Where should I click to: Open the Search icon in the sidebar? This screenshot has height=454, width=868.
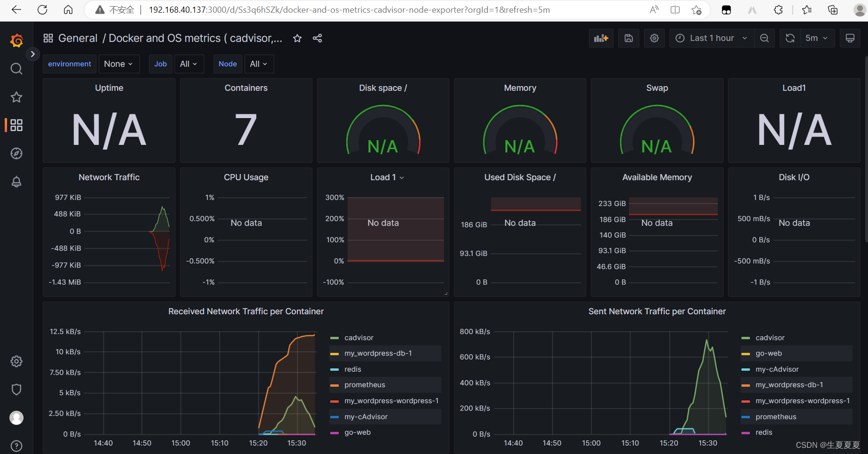(16, 69)
